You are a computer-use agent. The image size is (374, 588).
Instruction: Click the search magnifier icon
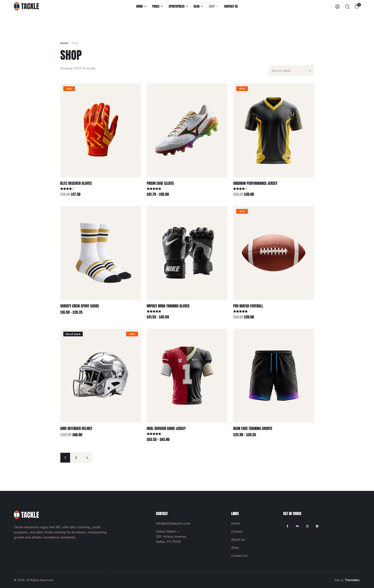tap(347, 7)
